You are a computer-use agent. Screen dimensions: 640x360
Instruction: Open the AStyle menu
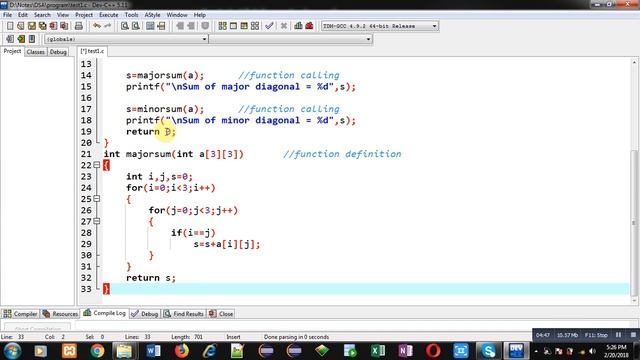[152, 15]
